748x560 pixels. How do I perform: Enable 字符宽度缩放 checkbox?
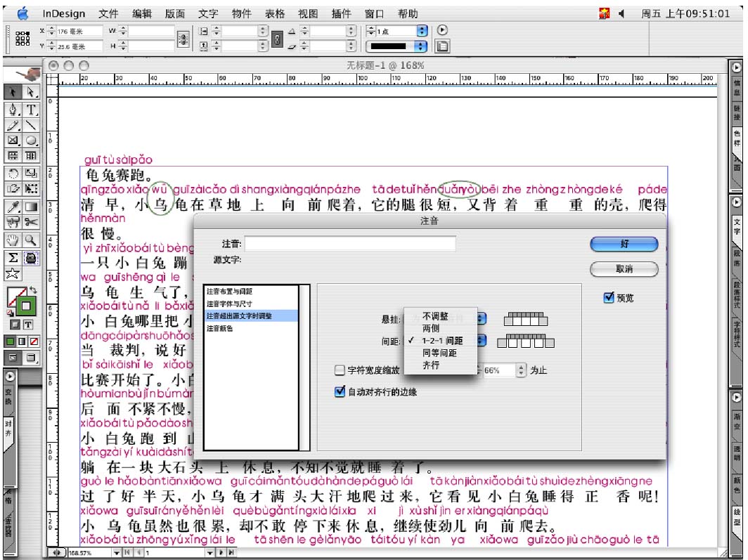(340, 370)
